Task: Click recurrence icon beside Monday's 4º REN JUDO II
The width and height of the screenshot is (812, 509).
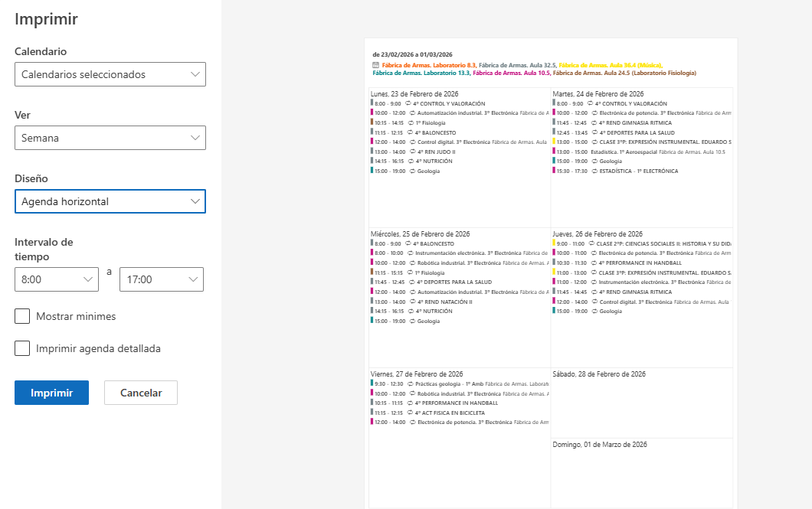Action: point(411,152)
